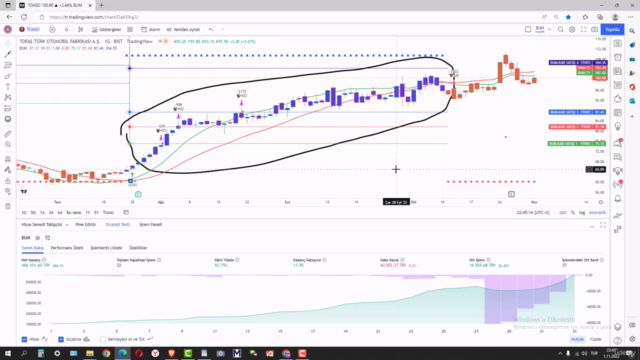640x360 pixels.
Task: Open the Fibonacci tools group
Action: (x=8, y=65)
